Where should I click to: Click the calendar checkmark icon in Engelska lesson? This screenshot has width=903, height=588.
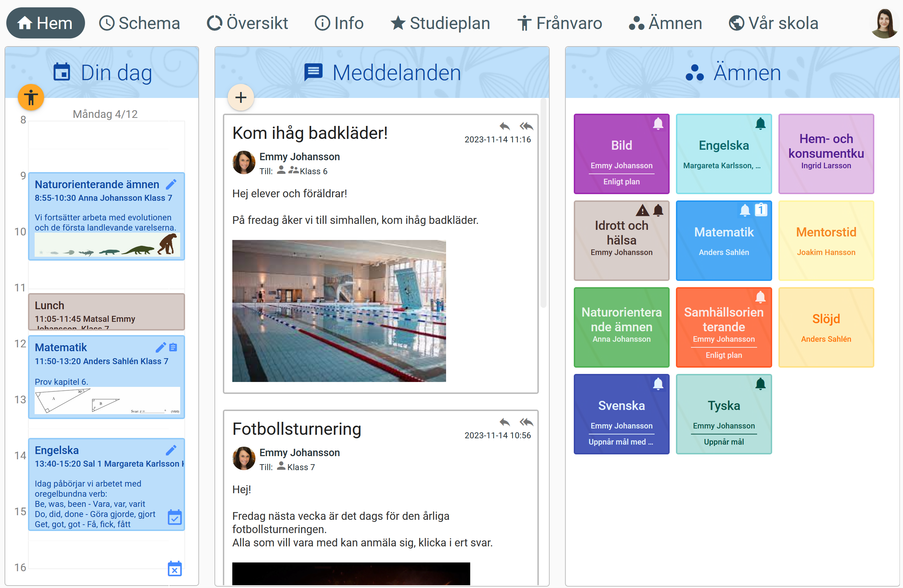coord(175,517)
